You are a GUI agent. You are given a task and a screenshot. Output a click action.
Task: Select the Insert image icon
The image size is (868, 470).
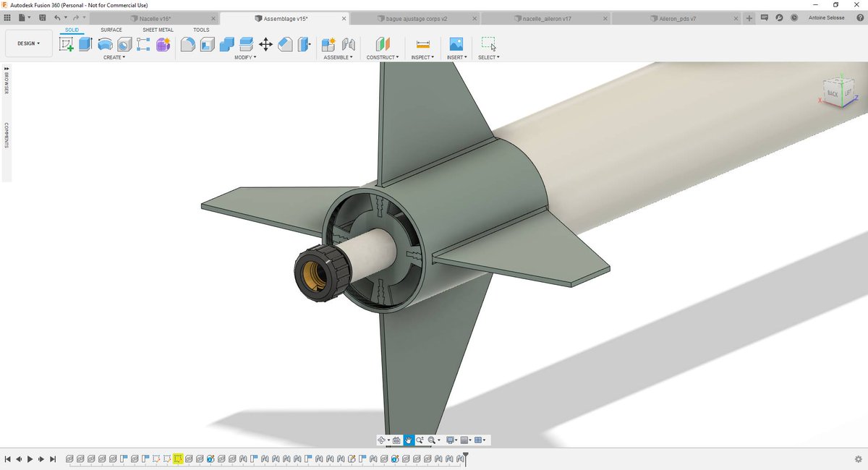pos(456,44)
